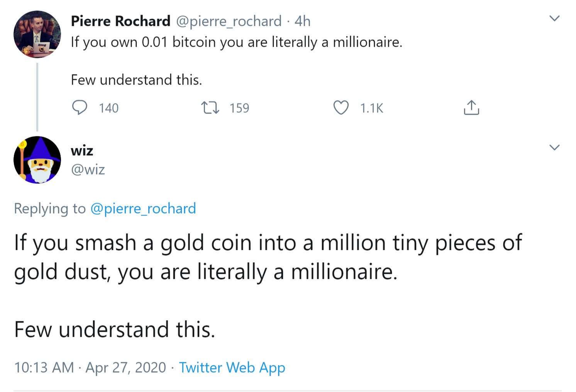Image resolution: width=576 pixels, height=392 pixels.
Task: Expand more options for the gold coin reply
Action: coord(555,147)
